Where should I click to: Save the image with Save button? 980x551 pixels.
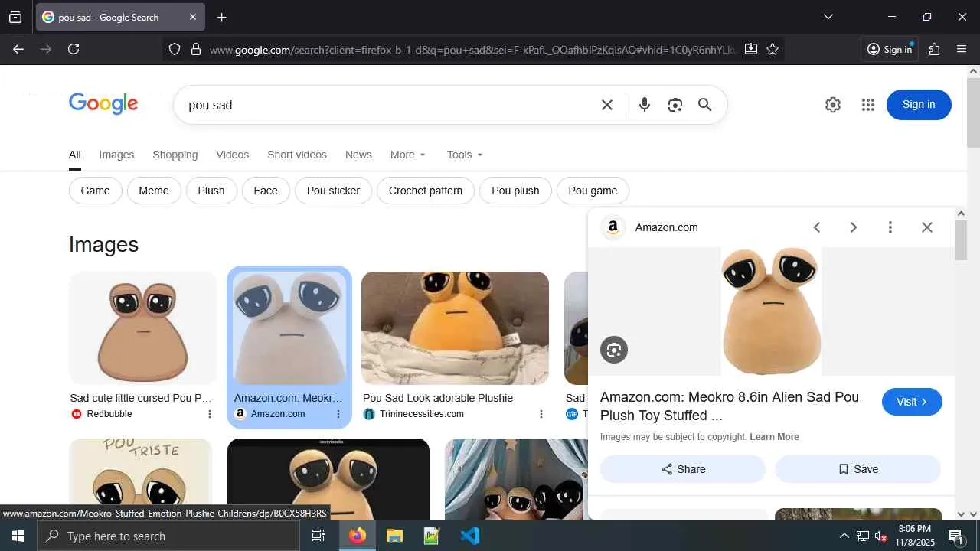click(x=857, y=469)
